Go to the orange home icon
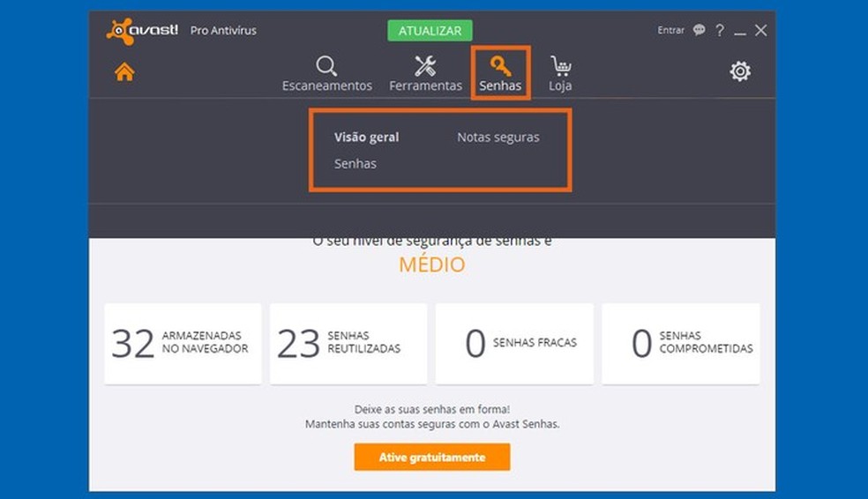868x499 pixels. (x=124, y=72)
